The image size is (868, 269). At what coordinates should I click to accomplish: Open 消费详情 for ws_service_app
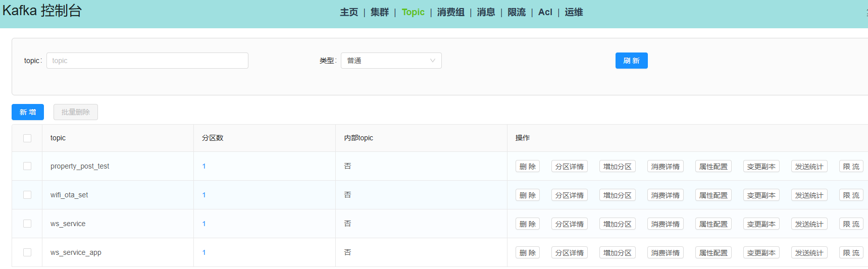click(x=666, y=253)
